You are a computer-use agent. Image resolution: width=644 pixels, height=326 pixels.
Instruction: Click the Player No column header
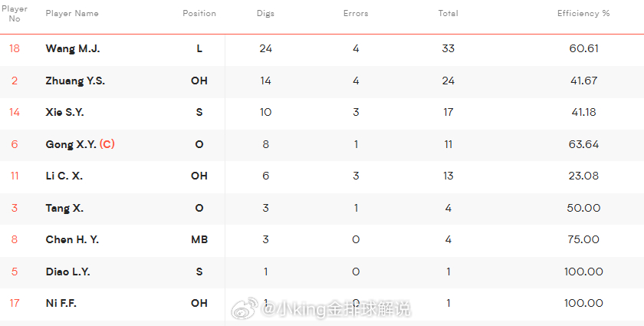15,13
